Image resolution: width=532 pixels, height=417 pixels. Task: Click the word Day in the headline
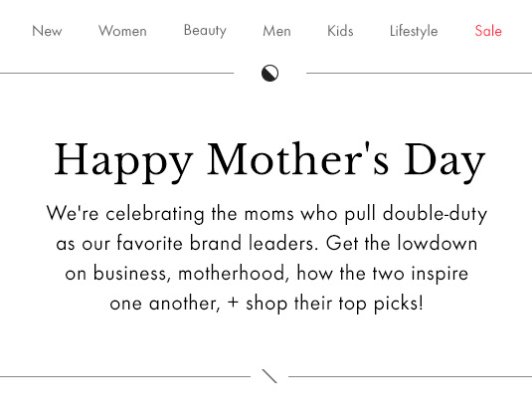pyautogui.click(x=444, y=160)
